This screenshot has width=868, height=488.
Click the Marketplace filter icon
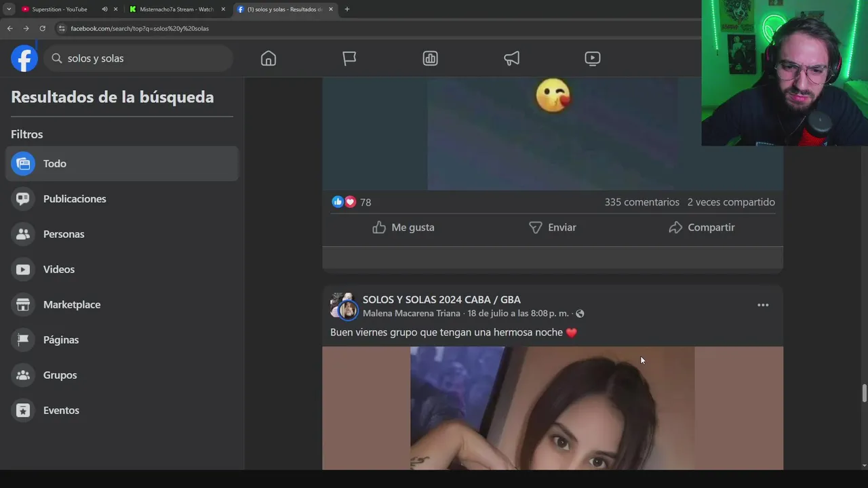[23, 304]
